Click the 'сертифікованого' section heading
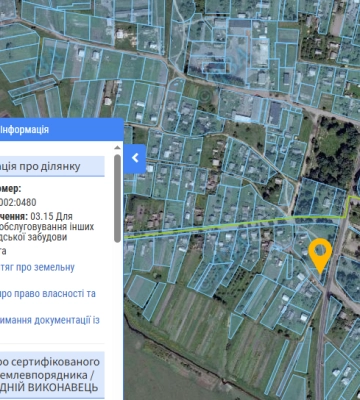Viewport: 360px width, 400px height. coord(52,375)
